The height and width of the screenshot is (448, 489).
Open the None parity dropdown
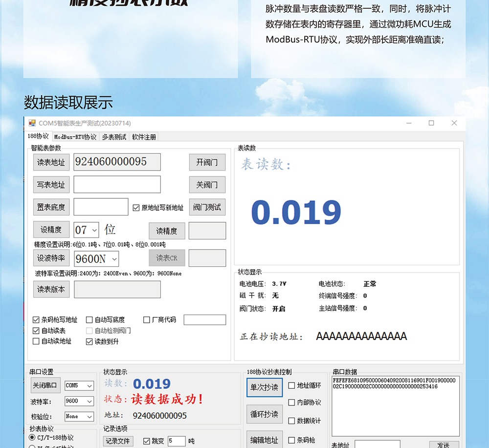(79, 416)
